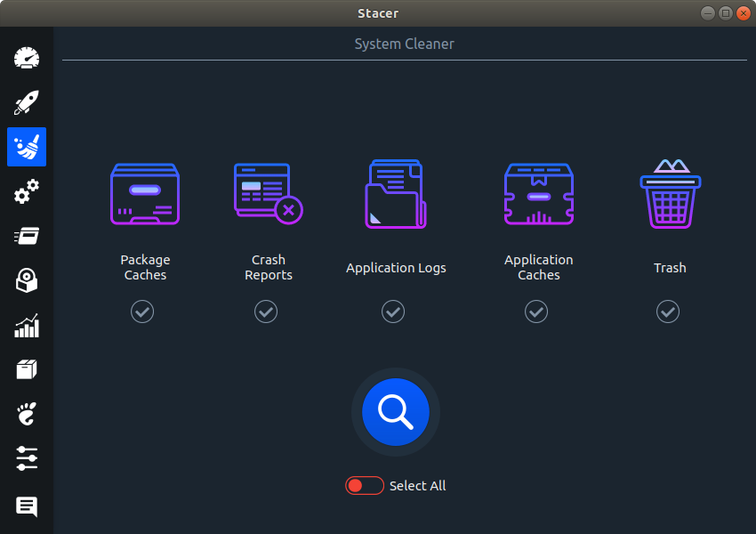Viewport: 756px width, 534px height.
Task: Click the Trash basket icon
Action: [671, 194]
